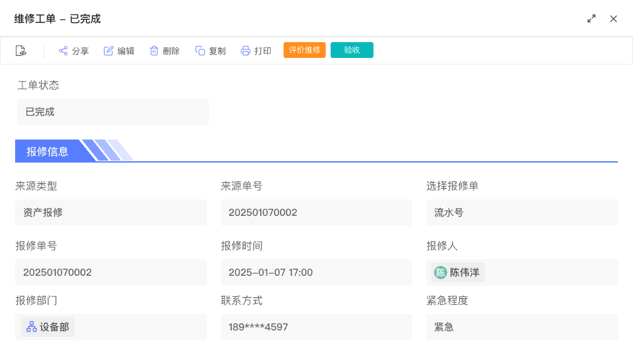Click the copy duplicate icon
The height and width of the screenshot is (364, 633).
[x=200, y=51]
